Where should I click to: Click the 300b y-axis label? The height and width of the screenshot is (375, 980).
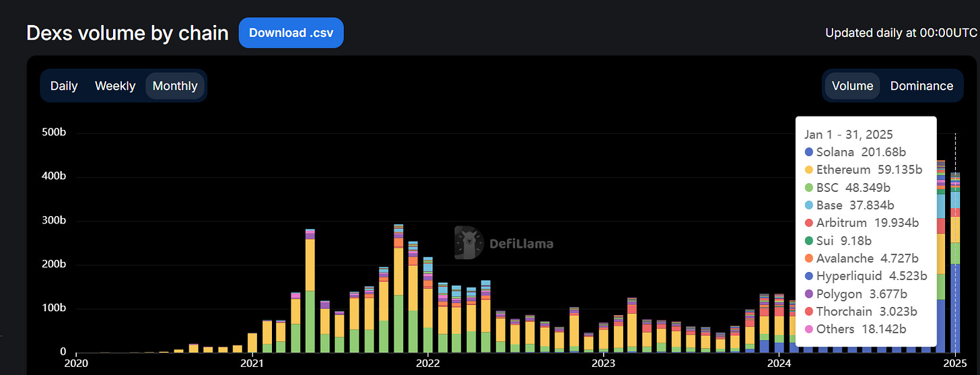pyautogui.click(x=54, y=221)
